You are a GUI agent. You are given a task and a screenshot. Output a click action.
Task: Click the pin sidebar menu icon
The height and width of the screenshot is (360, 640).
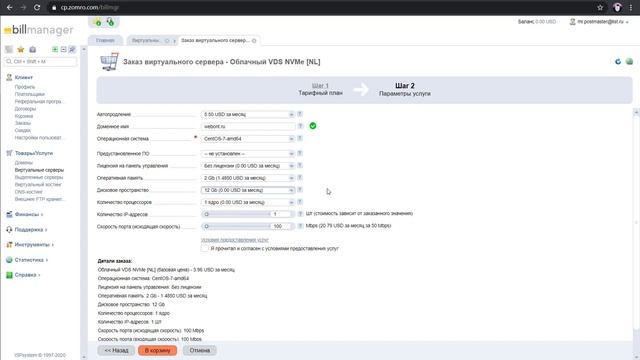point(72,49)
